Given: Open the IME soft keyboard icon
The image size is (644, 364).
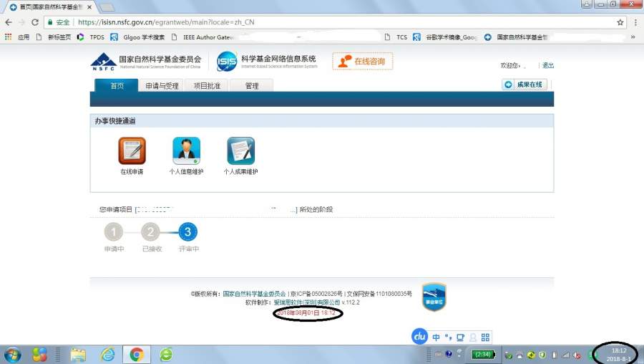Looking at the screenshot, I should [460, 337].
